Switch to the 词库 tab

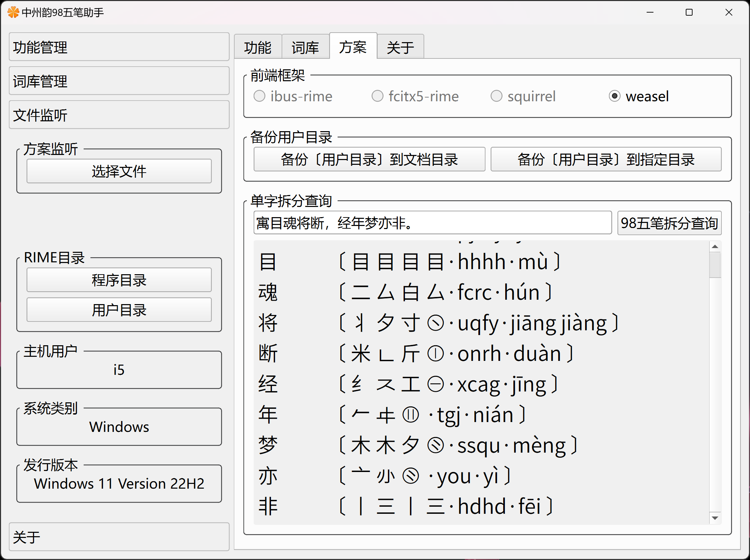[305, 47]
